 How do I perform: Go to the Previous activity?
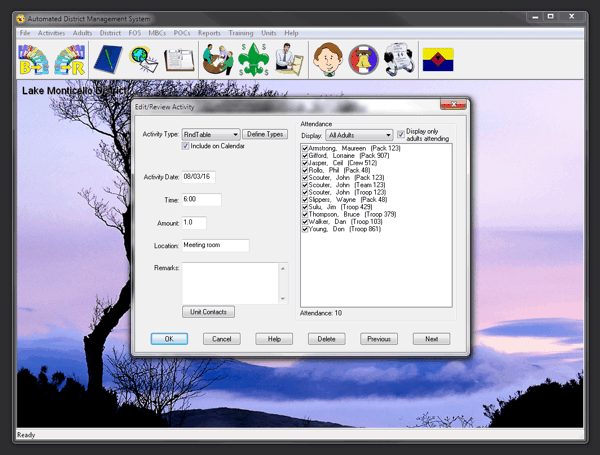379,339
